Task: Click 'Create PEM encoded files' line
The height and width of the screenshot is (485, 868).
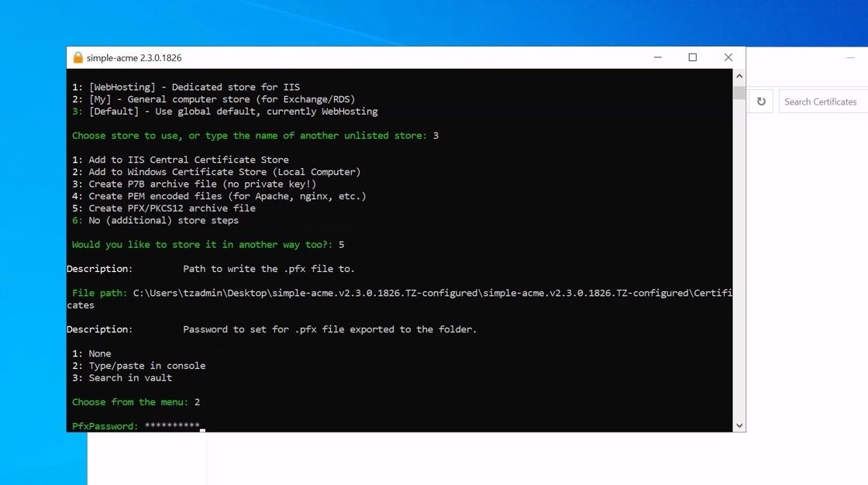Action: pyautogui.click(x=219, y=196)
